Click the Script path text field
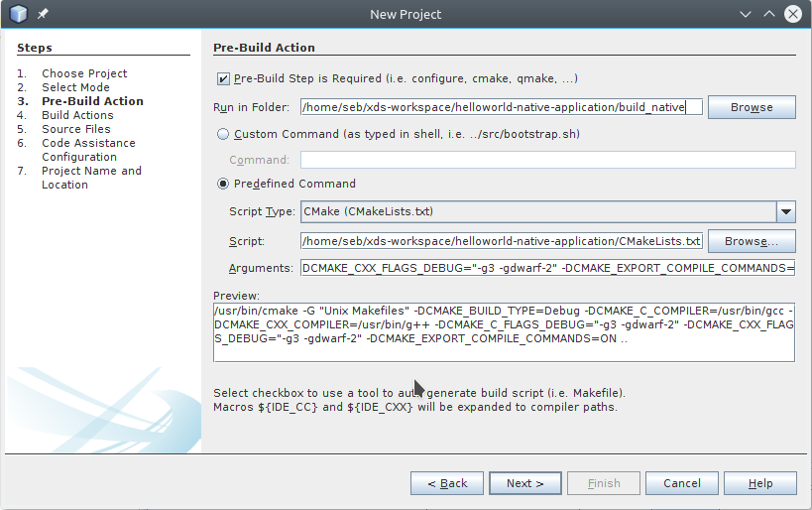The width and height of the screenshot is (812, 510). (x=501, y=241)
